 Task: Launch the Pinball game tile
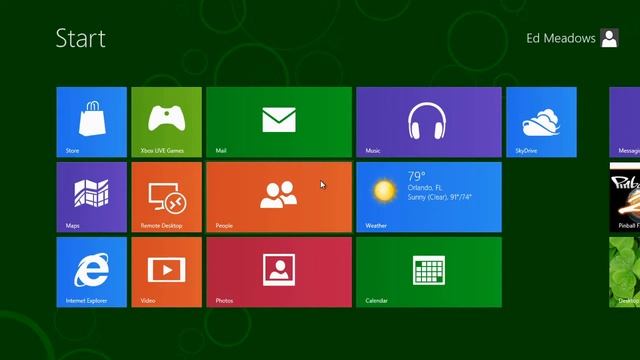click(624, 197)
